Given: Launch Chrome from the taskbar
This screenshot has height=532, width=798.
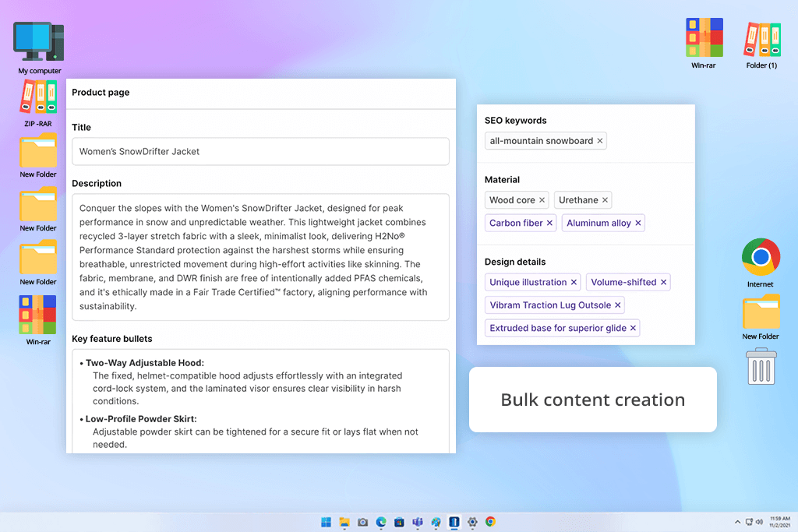Looking at the screenshot, I should point(491,522).
